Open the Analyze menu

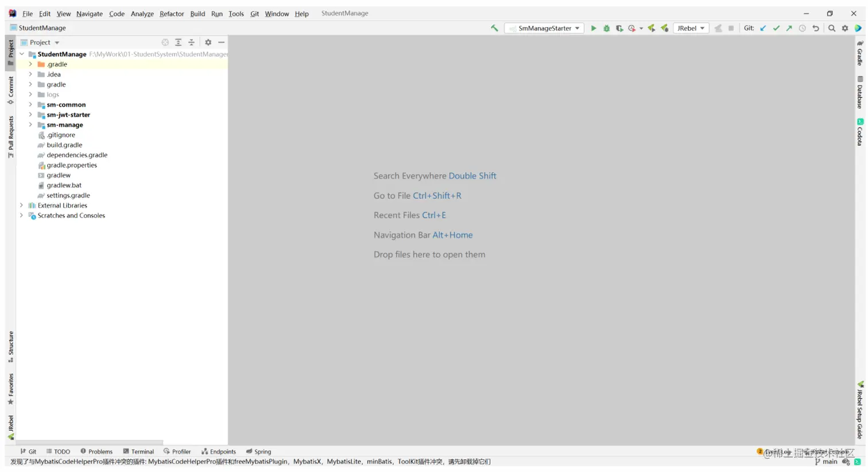coord(142,14)
